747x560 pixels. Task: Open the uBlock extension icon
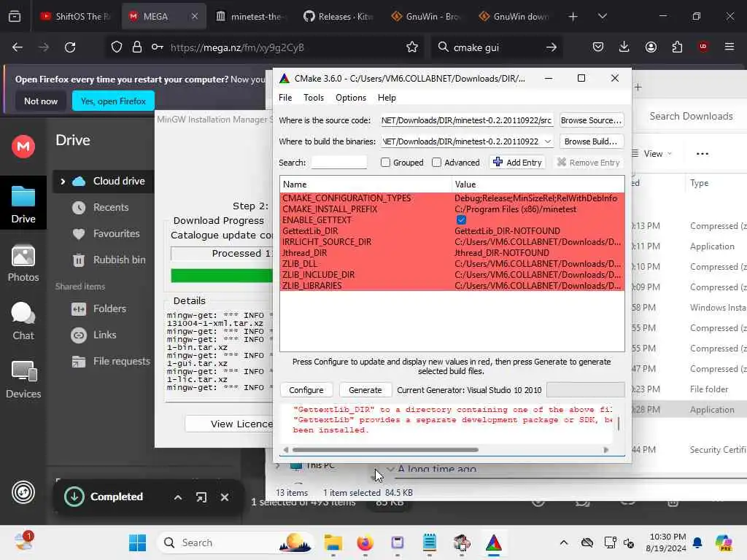click(703, 47)
